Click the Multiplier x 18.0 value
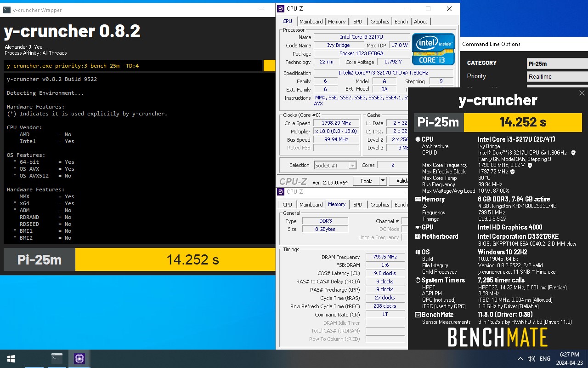Image resolution: width=588 pixels, height=368 pixels. pos(336,132)
